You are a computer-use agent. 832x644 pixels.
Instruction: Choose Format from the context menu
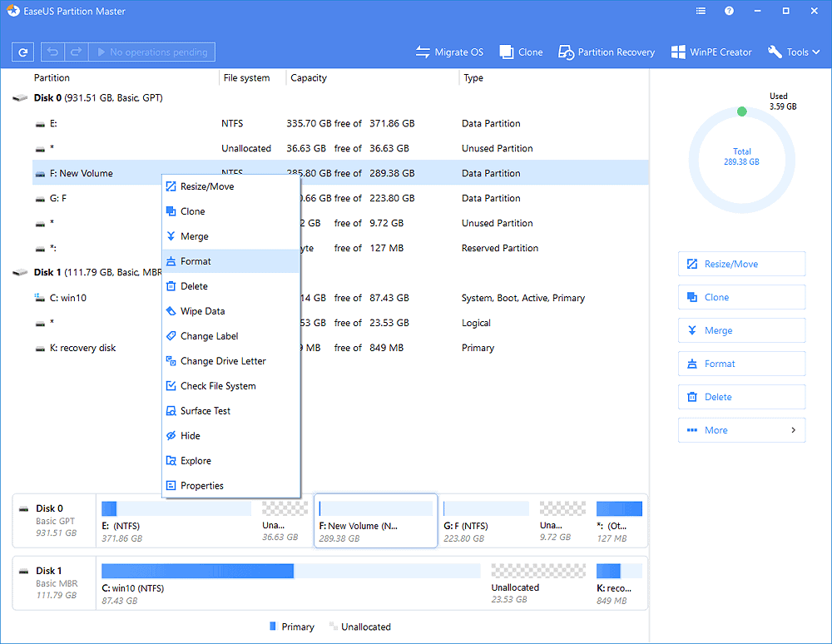[196, 261]
